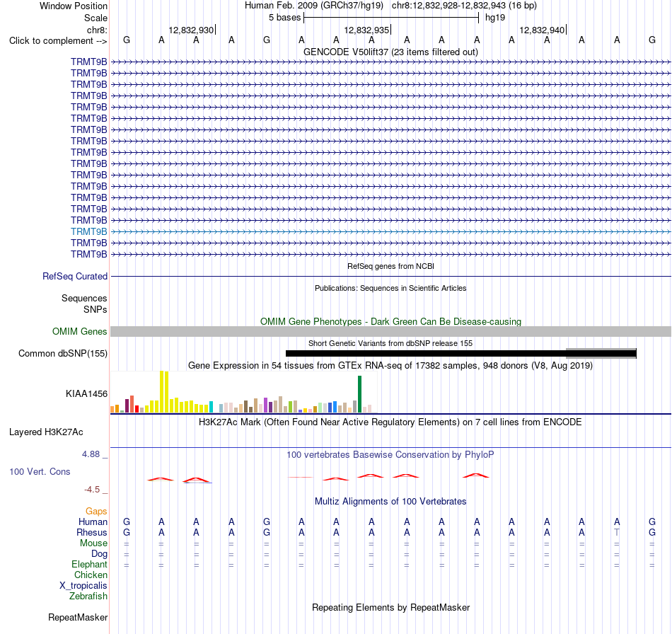
Task: Click the Human alignment row label
Action: pyautogui.click(x=93, y=521)
